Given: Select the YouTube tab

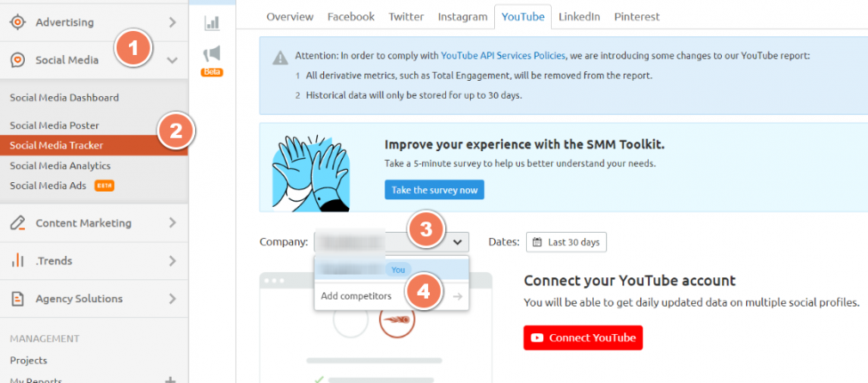Looking at the screenshot, I should pyautogui.click(x=523, y=16).
